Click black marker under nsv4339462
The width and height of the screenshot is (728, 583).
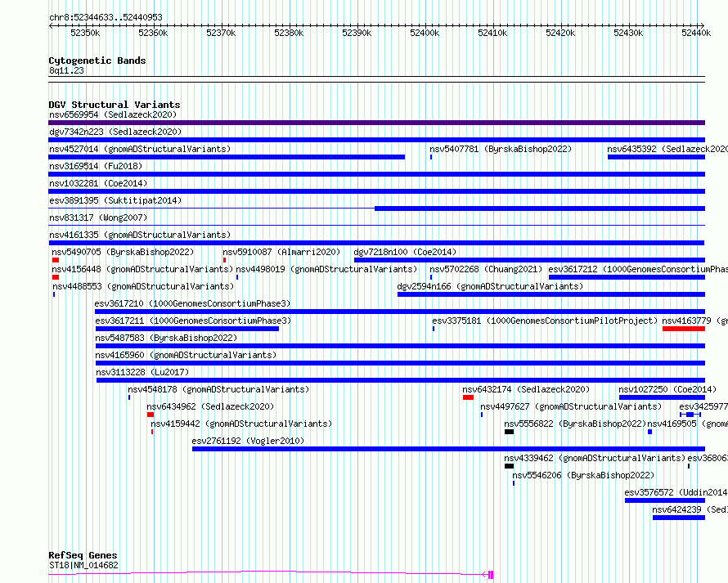pyautogui.click(x=510, y=466)
